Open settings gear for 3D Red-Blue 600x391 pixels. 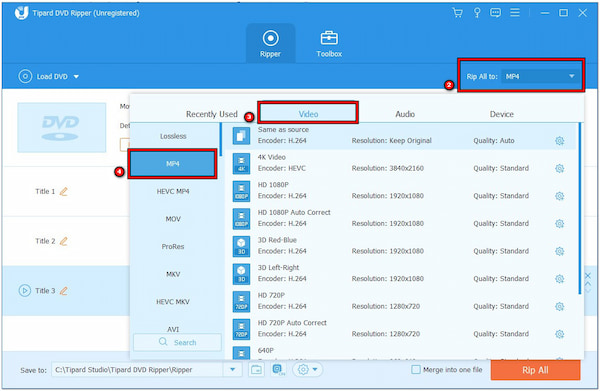click(559, 251)
